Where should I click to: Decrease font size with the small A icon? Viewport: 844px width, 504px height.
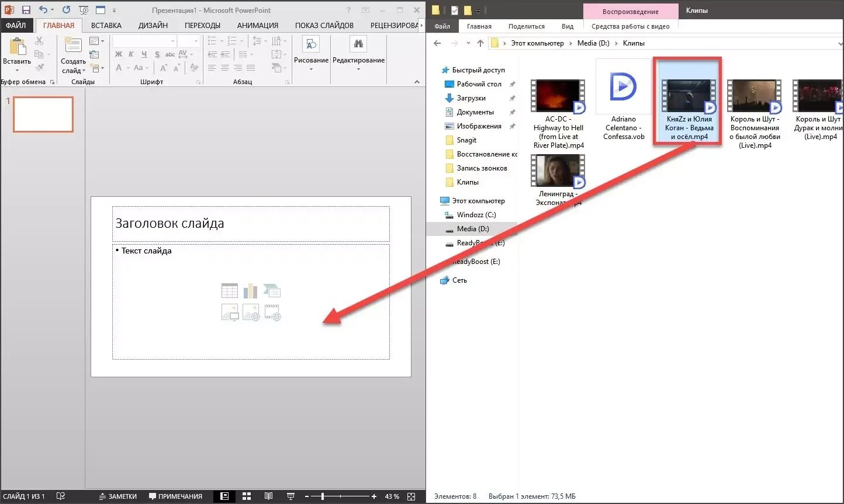[177, 68]
